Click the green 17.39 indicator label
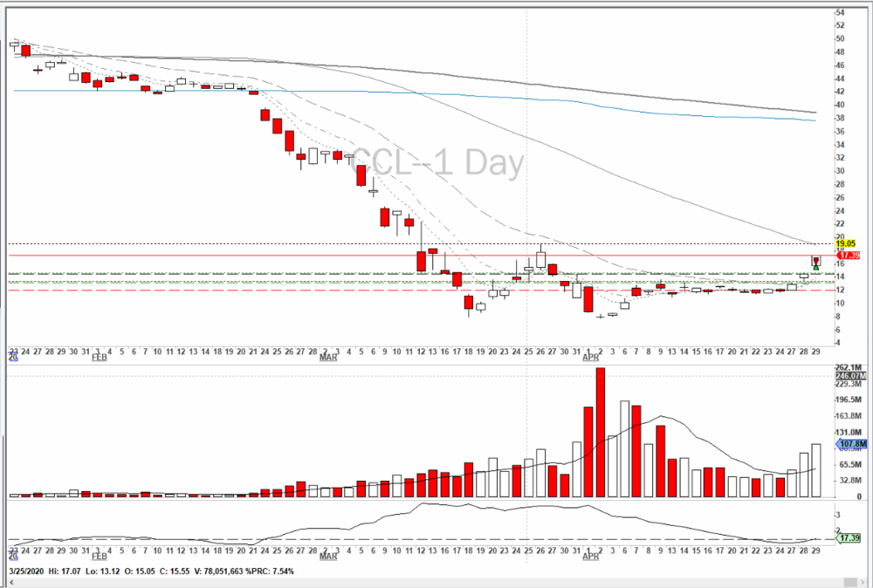 coord(849,538)
